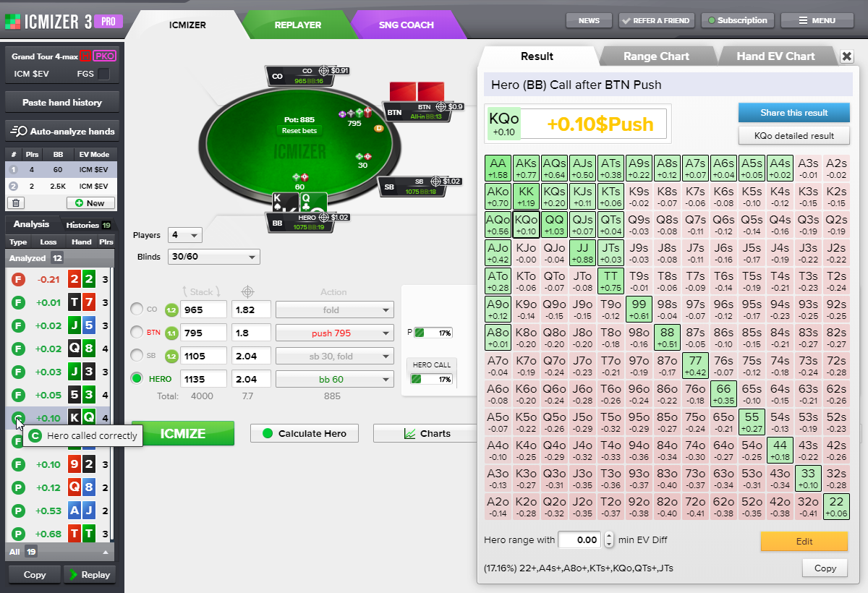
Task: Click the ICMIZE button
Action: tap(183, 434)
